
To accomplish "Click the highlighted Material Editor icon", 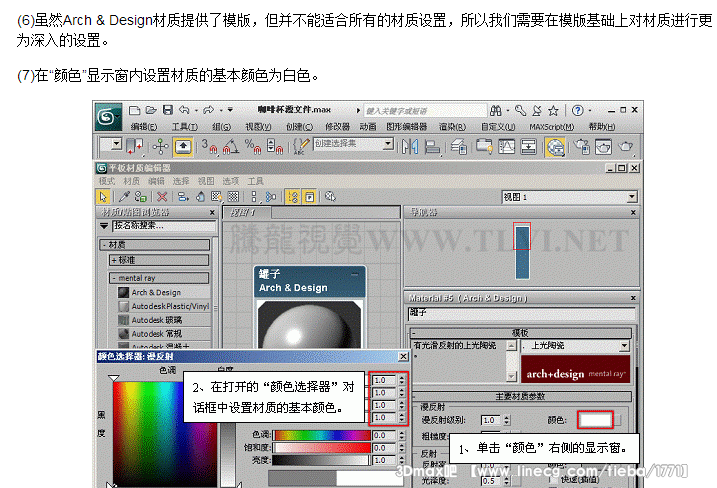I will [x=555, y=147].
